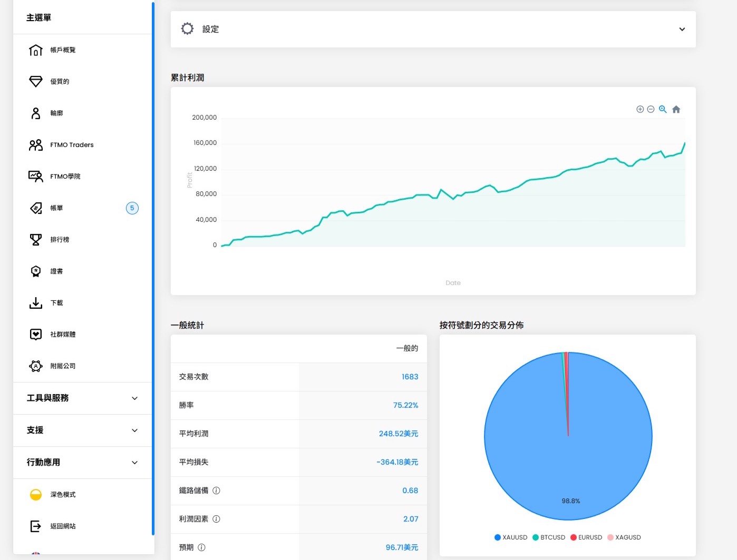Open the 證書 menu item

point(56,271)
